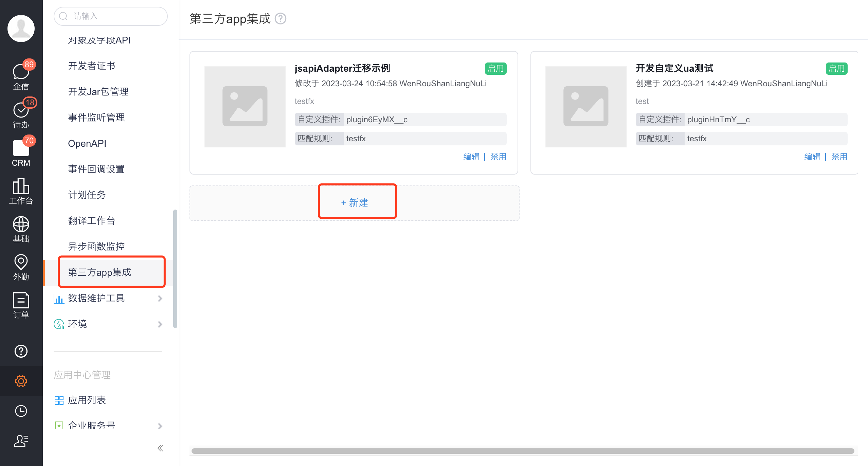Viewport: 868px width, 466px height.
Task: Click the contacts list icon at bottom
Action: [x=21, y=441]
